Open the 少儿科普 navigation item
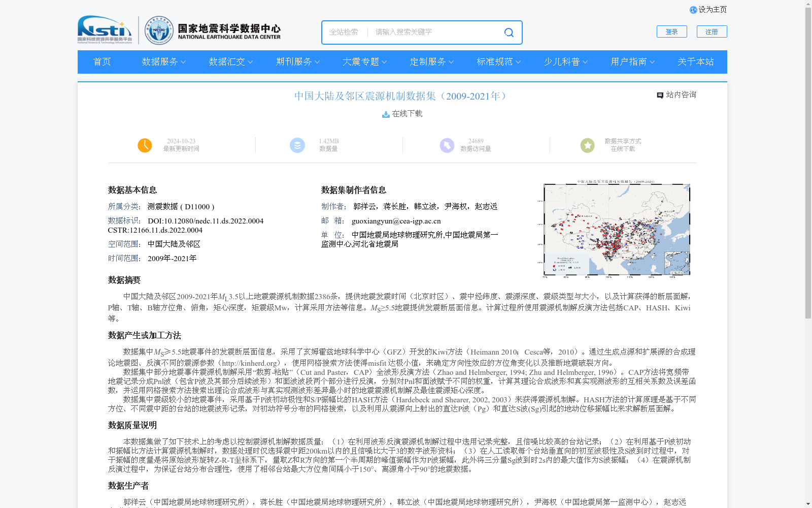This screenshot has height=508, width=812. tap(562, 62)
